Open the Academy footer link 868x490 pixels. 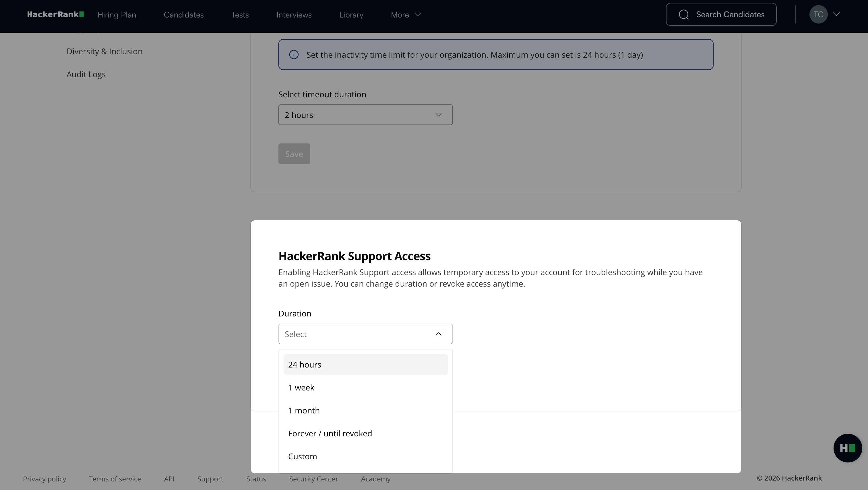(x=376, y=479)
